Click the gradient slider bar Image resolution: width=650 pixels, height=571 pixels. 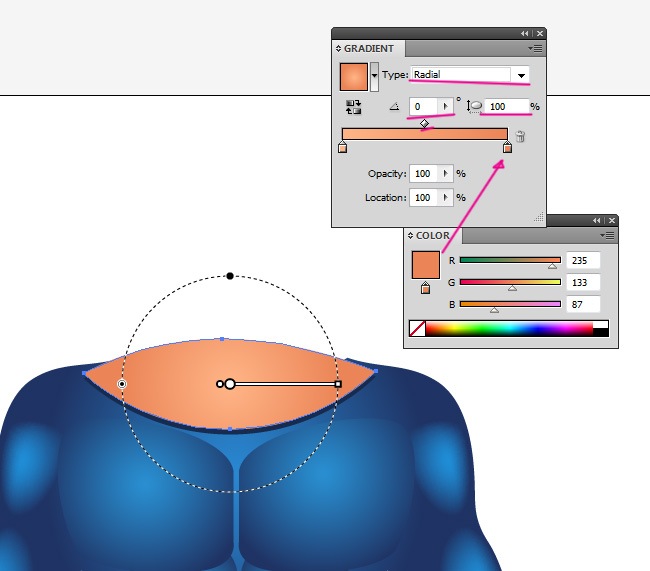(424, 134)
